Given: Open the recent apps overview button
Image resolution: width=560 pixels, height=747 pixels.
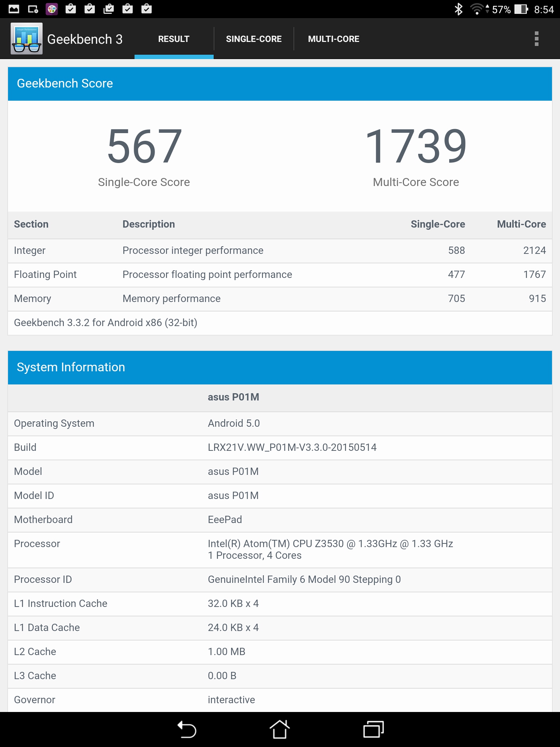Looking at the screenshot, I should (x=373, y=729).
